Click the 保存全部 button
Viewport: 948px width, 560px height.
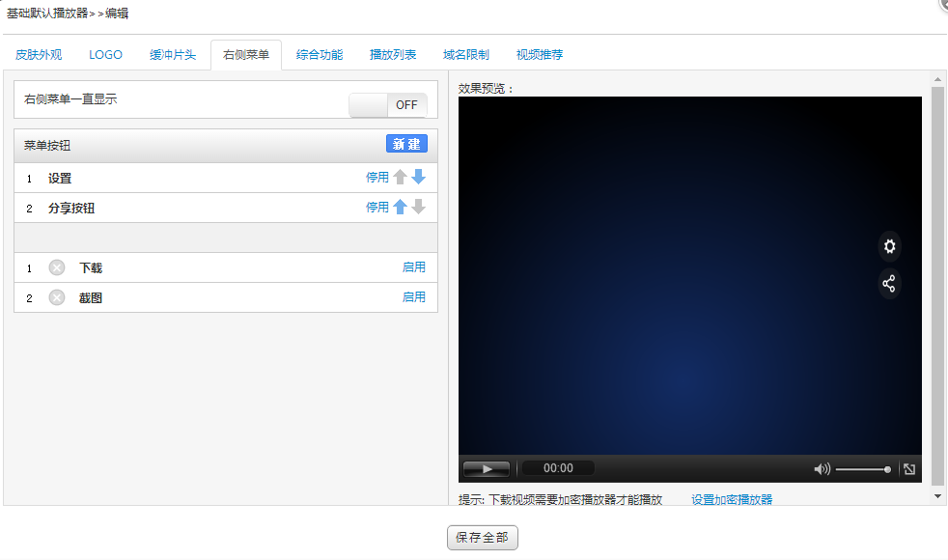click(482, 538)
